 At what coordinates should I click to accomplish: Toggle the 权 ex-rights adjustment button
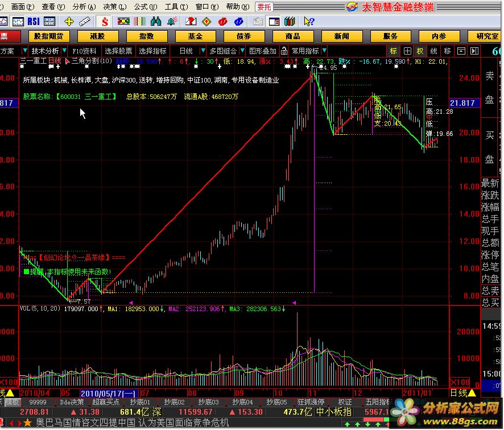click(420, 51)
